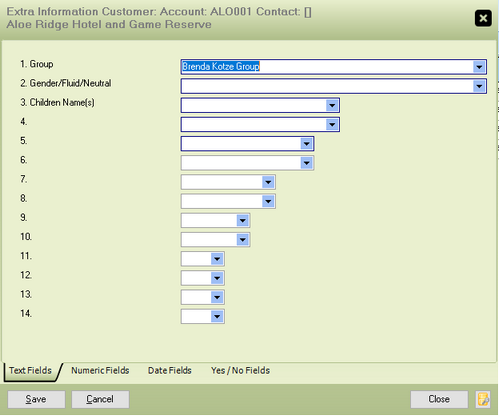The width and height of the screenshot is (499, 416).
Task: Open dropdown arrow for field 8
Action: pyautogui.click(x=268, y=201)
